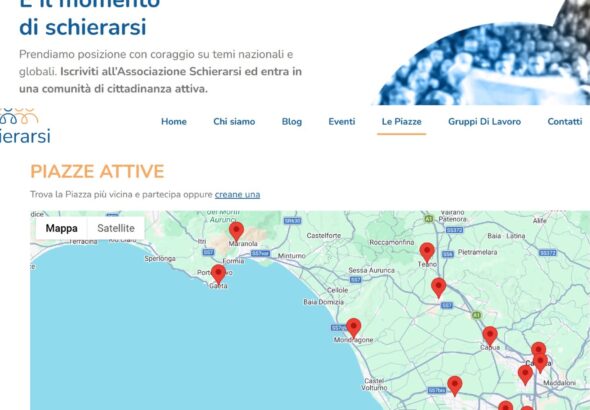Click the Roccamonfina map label
Viewport: 590px width, 410px height.
coord(392,243)
